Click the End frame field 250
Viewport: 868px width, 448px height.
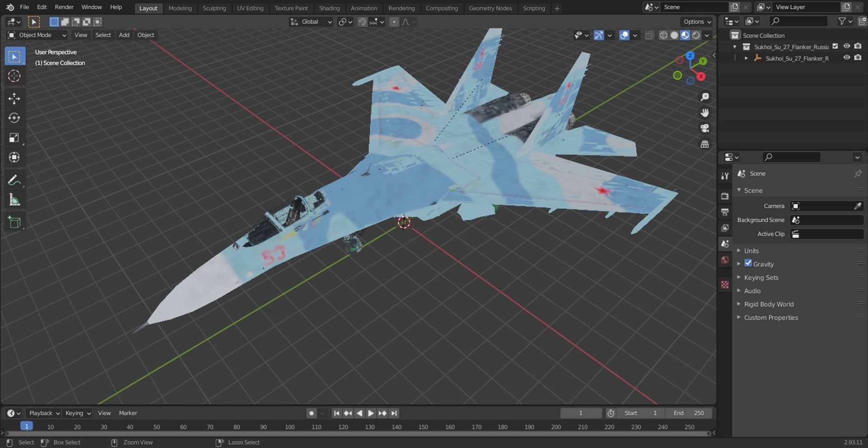pyautogui.click(x=688, y=413)
